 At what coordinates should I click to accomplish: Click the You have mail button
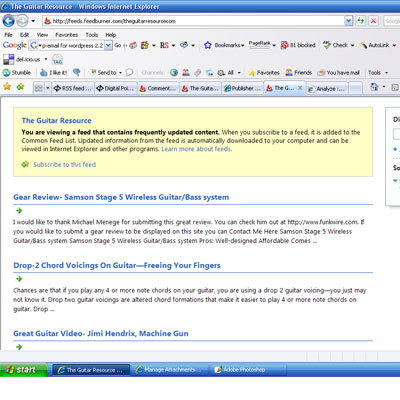coord(338,72)
